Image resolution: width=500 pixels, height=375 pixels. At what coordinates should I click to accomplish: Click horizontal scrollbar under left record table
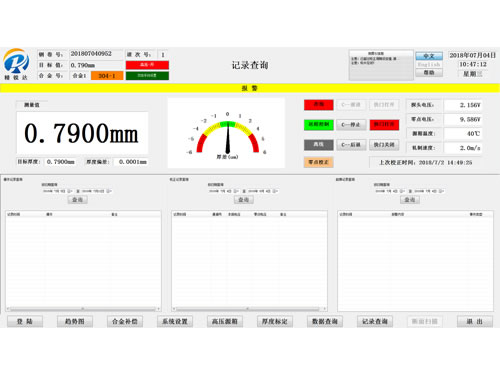(83, 309)
